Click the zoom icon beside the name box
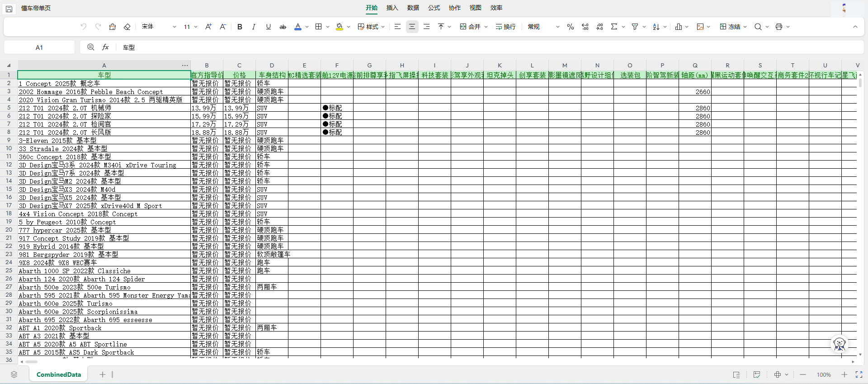 click(x=91, y=47)
